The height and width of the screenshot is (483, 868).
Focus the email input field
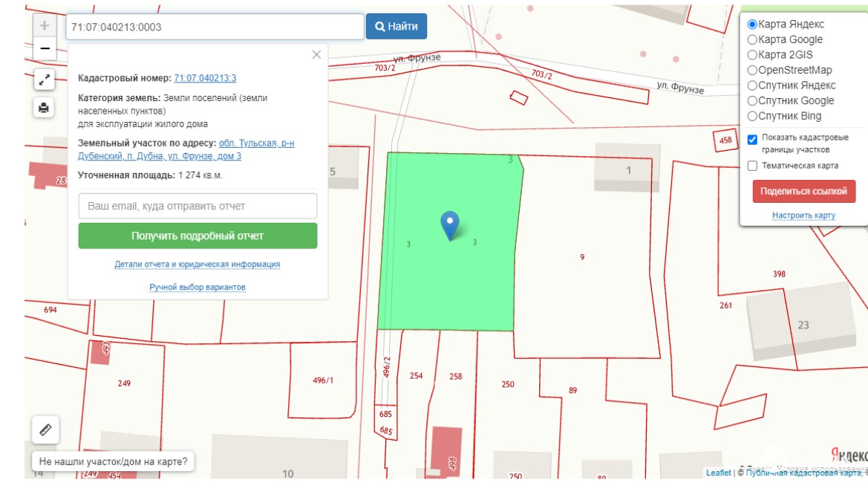[x=198, y=206]
